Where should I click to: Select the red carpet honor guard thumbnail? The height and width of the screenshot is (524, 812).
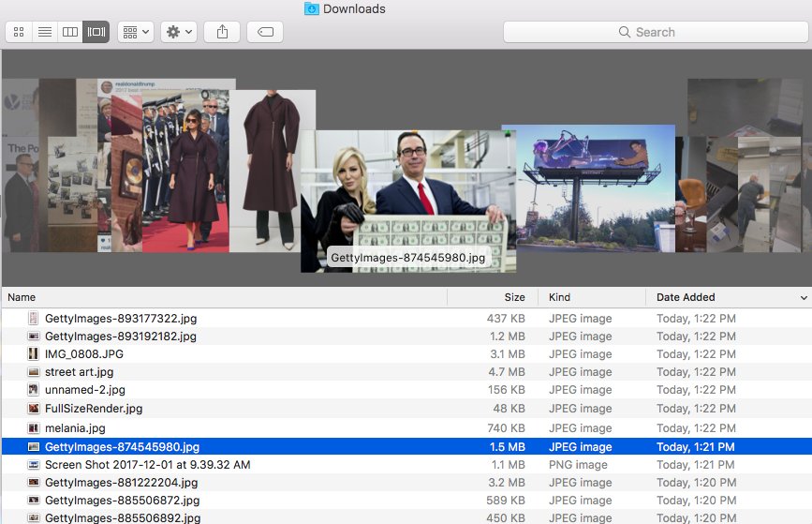[x=185, y=171]
